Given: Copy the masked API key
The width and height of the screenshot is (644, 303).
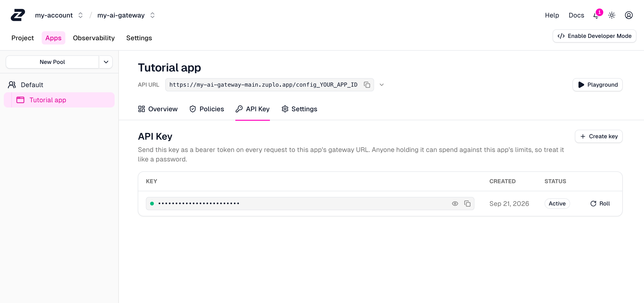Looking at the screenshot, I should [x=467, y=204].
